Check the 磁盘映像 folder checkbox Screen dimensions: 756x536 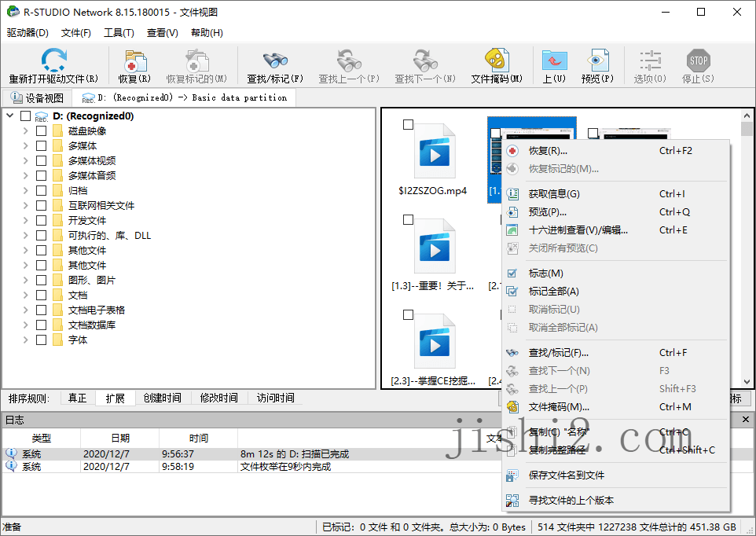pos(42,131)
